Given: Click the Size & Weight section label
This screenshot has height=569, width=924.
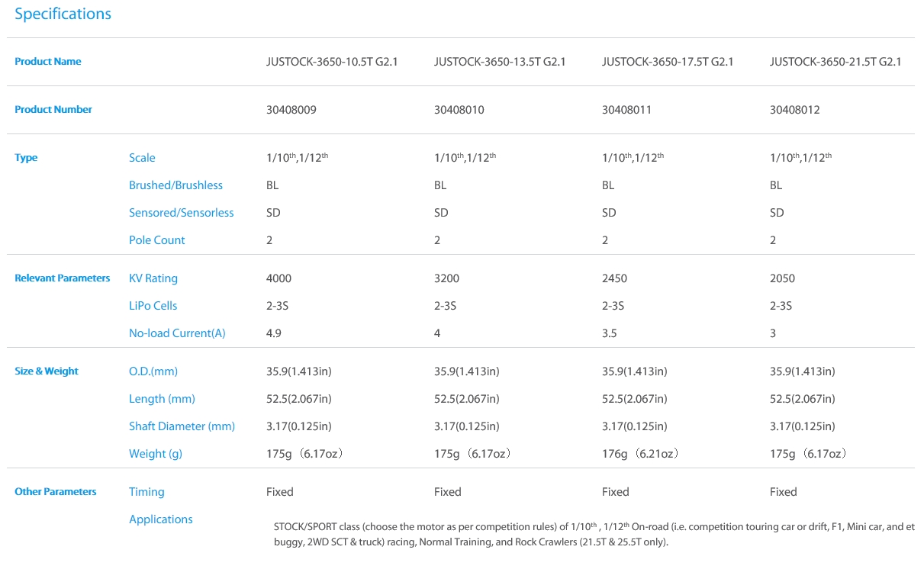Looking at the screenshot, I should [x=47, y=371].
